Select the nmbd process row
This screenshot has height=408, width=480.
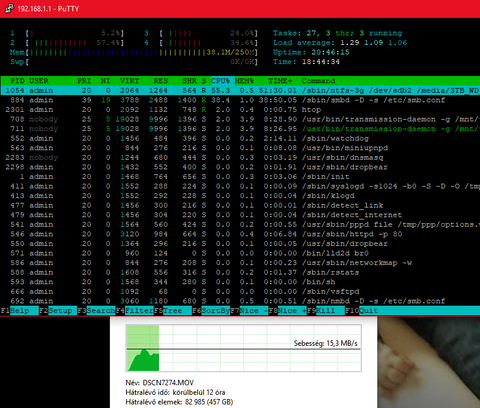point(240,301)
